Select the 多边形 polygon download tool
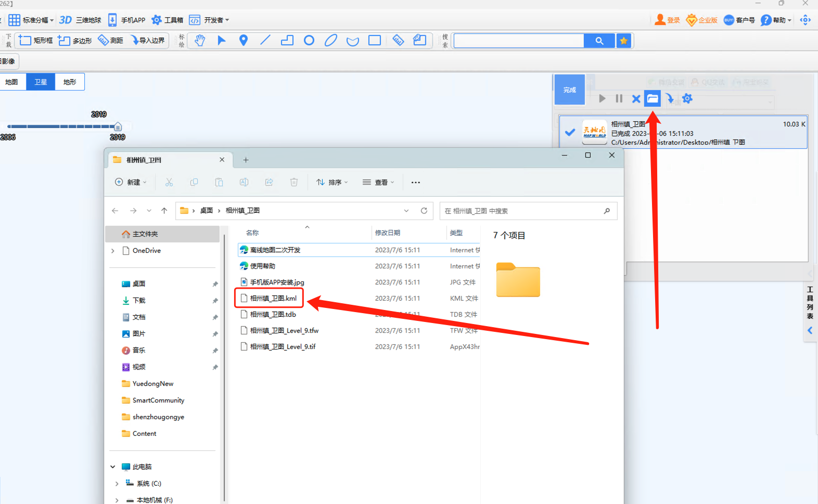 click(x=74, y=40)
